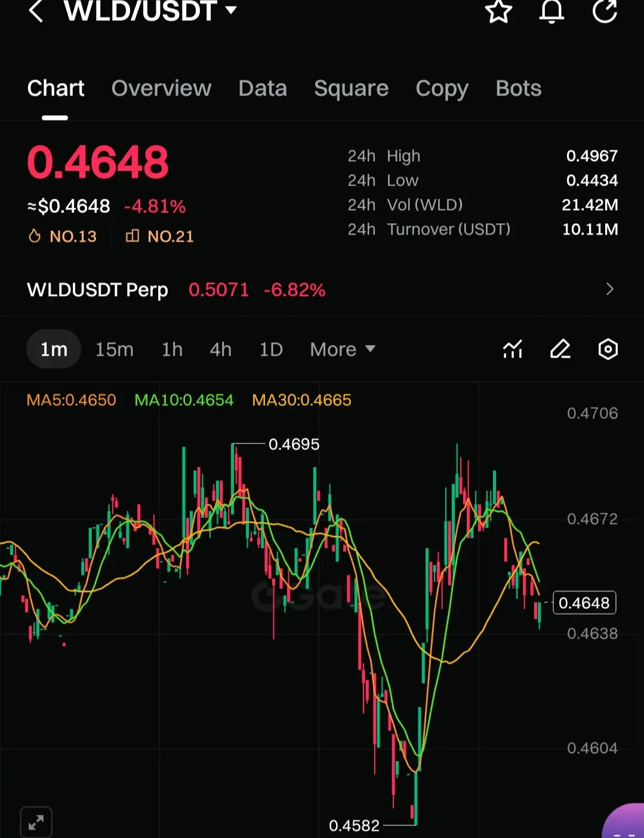Go back using the left arrow
This screenshot has width=644, height=838.
click(x=36, y=11)
